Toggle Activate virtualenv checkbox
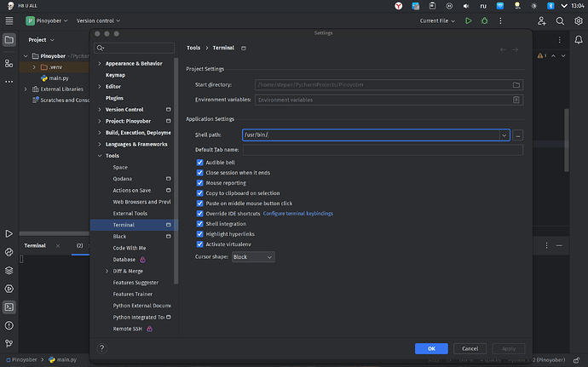588x367 pixels. point(200,244)
